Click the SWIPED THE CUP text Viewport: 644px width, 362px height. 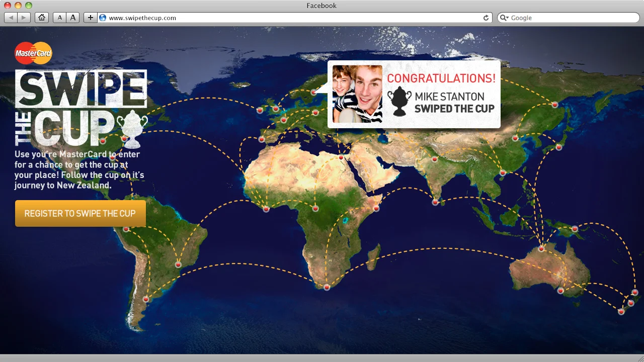tap(454, 109)
